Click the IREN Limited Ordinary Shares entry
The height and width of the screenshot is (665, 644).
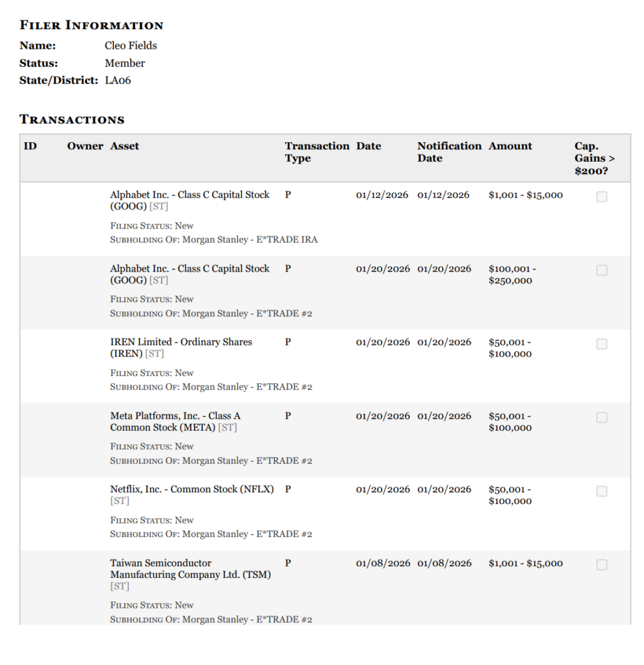[180, 347]
